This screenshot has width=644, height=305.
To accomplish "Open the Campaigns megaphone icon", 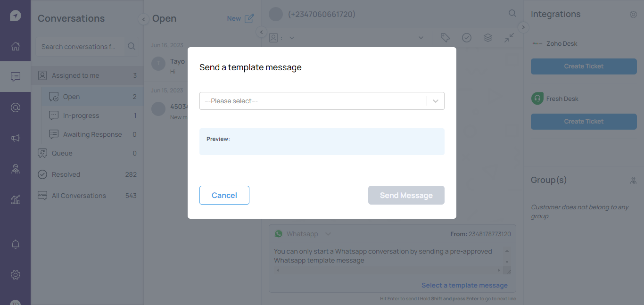I will pyautogui.click(x=16, y=138).
